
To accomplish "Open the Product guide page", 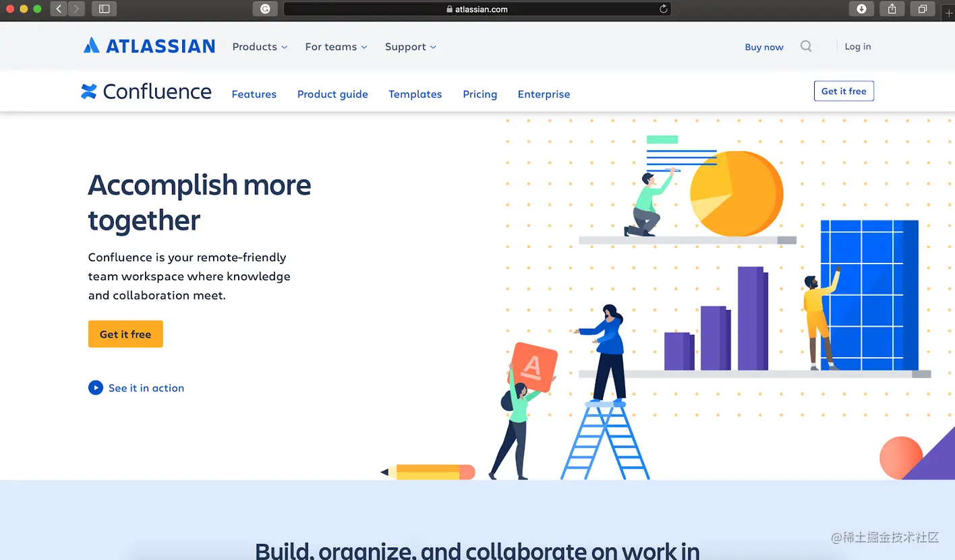I will [332, 94].
